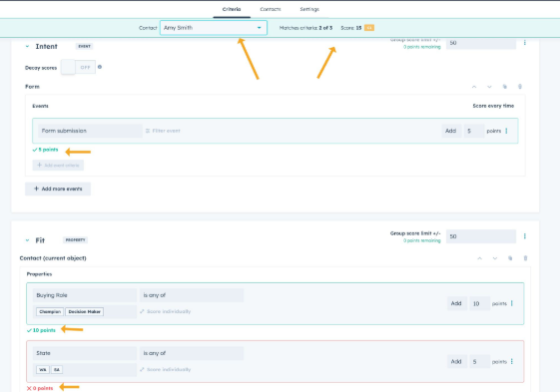The height and width of the screenshot is (392, 560).
Task: Collapse the Fit group chevron
Action: point(27,240)
